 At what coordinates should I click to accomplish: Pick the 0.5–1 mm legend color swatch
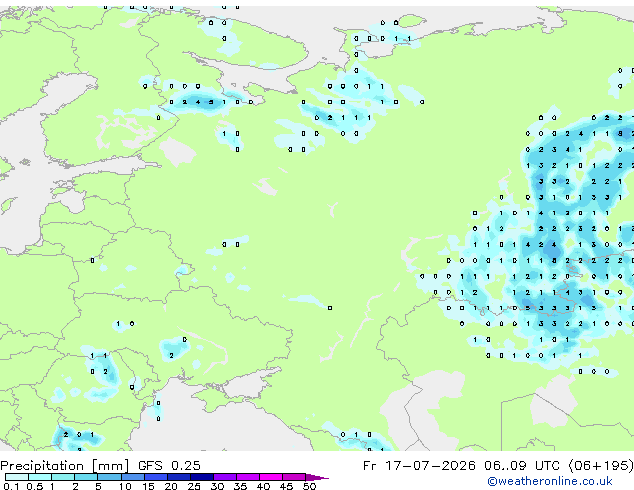click(x=40, y=477)
